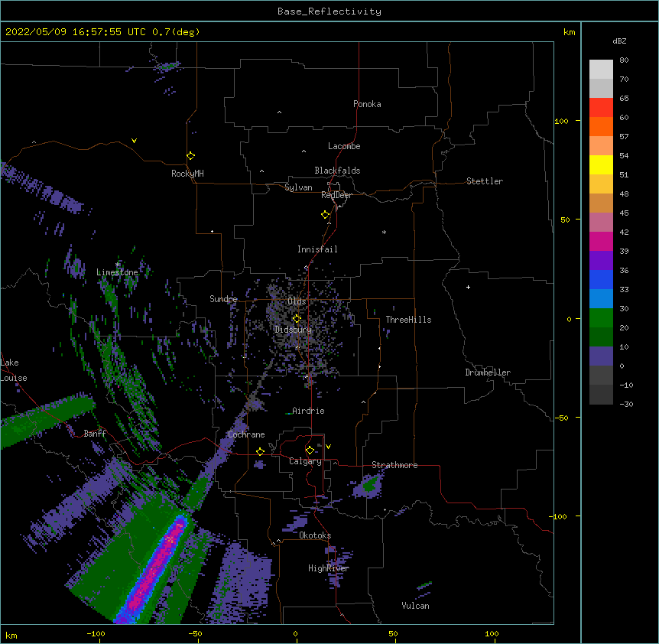Click the yellow diamond marker near RockyMH
The width and height of the screenshot is (659, 644).
(x=190, y=156)
